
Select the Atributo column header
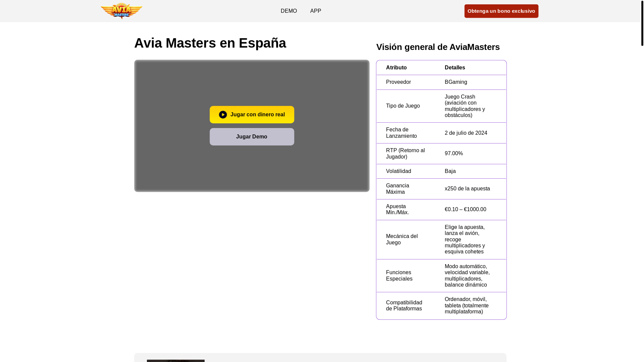click(x=396, y=68)
